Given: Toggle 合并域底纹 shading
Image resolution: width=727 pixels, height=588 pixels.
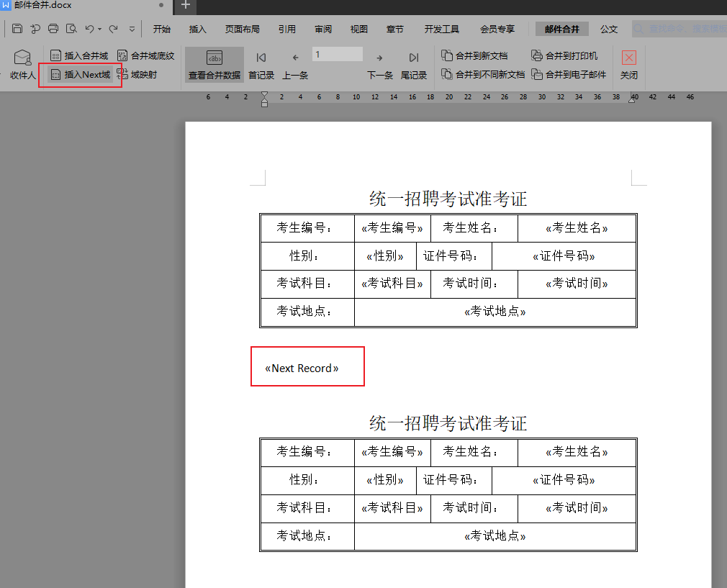Looking at the screenshot, I should (x=145, y=55).
